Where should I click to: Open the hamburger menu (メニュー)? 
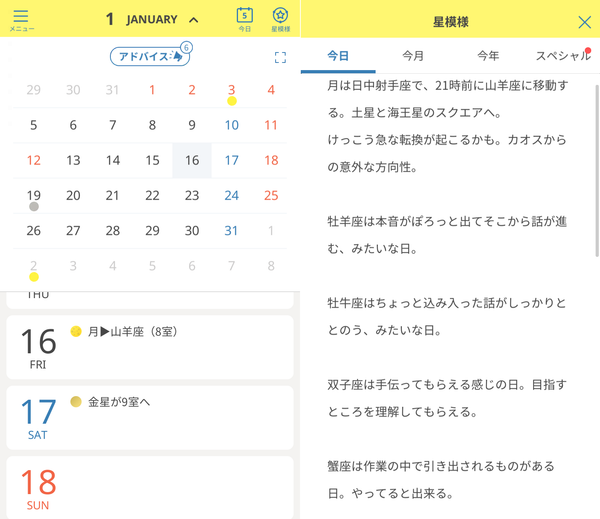pos(21,20)
